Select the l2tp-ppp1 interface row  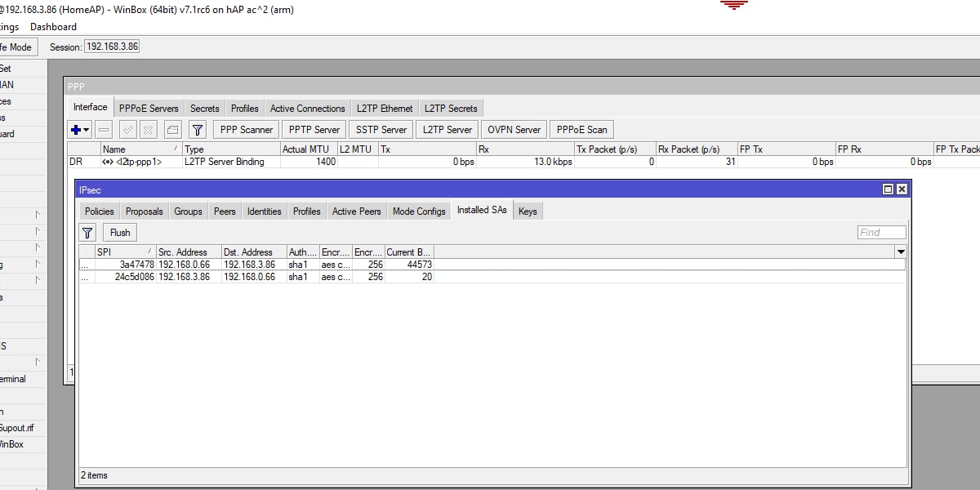(523, 162)
